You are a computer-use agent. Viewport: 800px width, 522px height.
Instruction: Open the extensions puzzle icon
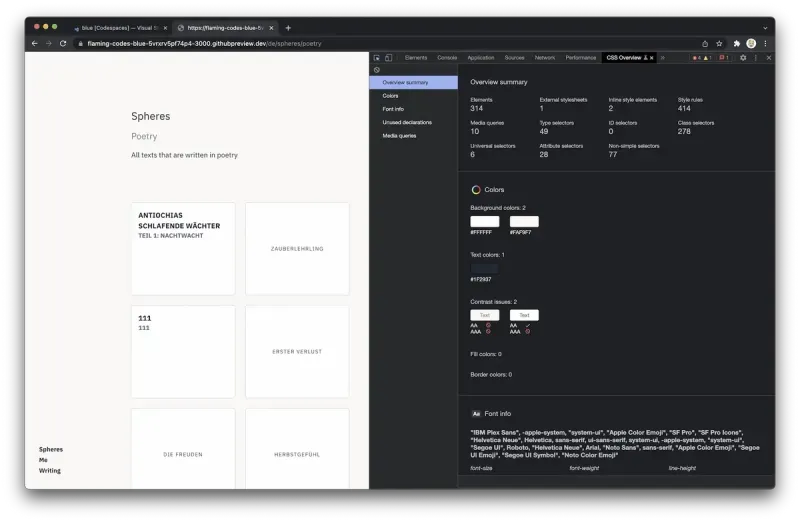(737, 43)
